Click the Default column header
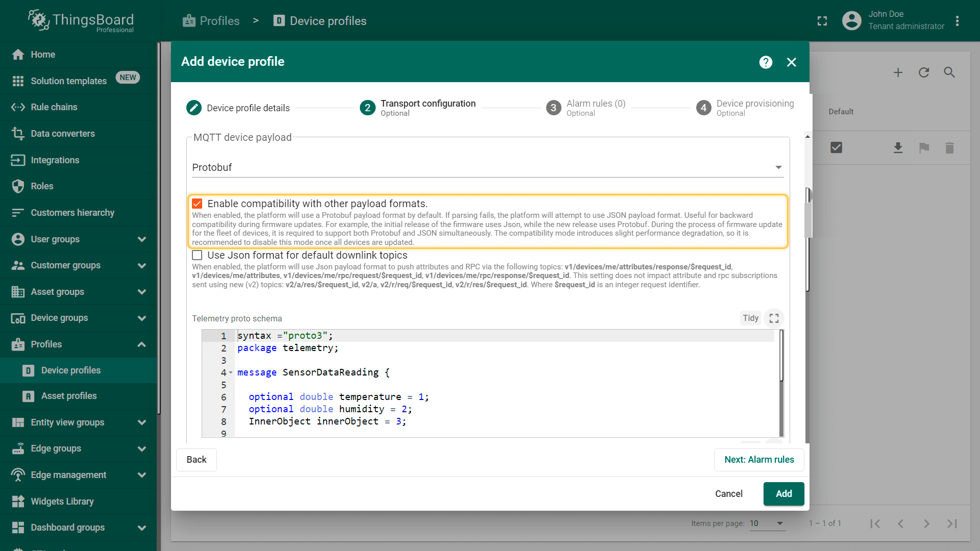980x551 pixels. click(x=841, y=112)
